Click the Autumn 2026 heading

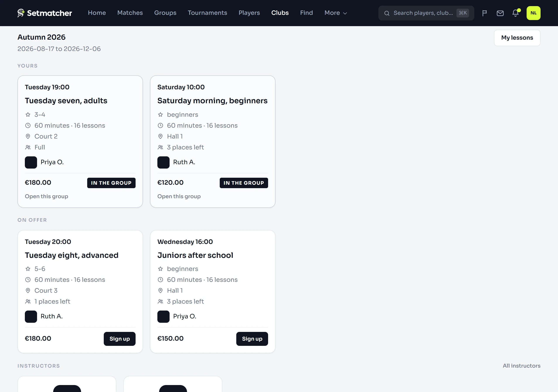pos(41,37)
